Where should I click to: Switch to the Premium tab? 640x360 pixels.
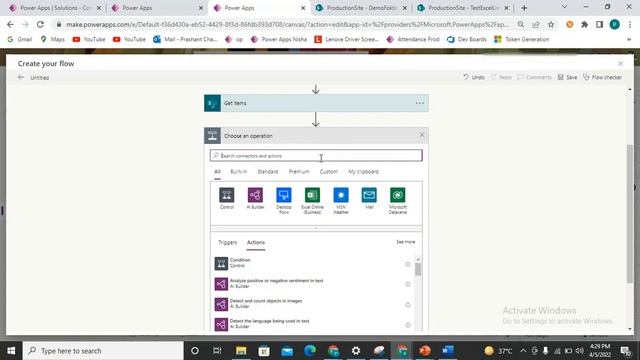tap(299, 172)
